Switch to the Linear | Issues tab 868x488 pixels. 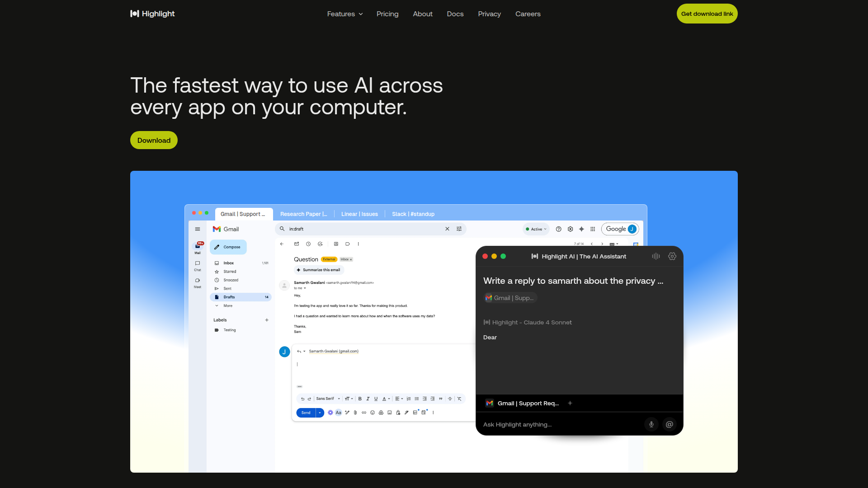359,214
